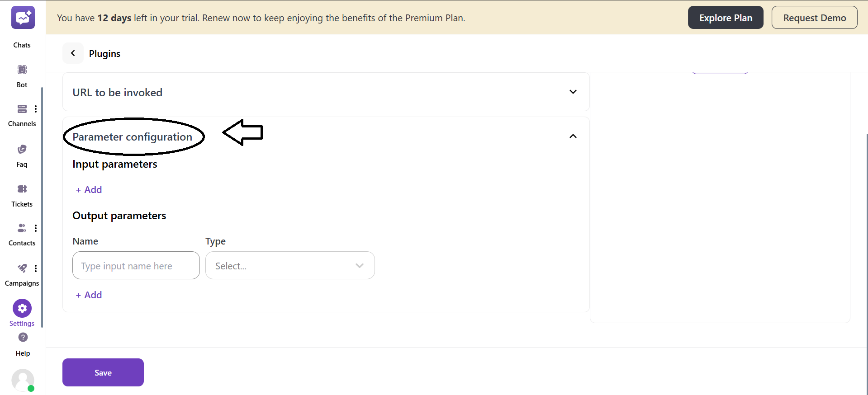This screenshot has height=395, width=868.
Task: Click the Save button
Action: pyautogui.click(x=103, y=372)
